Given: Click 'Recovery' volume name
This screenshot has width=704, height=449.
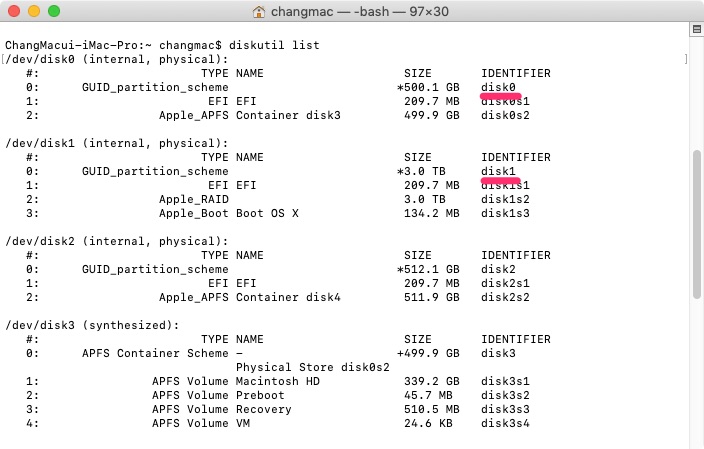Looking at the screenshot, I should coord(264,409).
